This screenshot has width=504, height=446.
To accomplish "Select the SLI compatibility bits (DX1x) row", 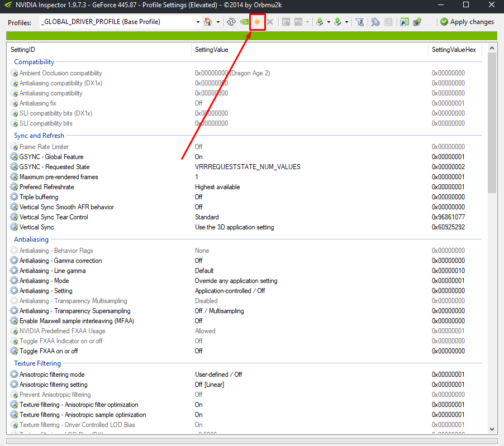I will click(x=244, y=113).
